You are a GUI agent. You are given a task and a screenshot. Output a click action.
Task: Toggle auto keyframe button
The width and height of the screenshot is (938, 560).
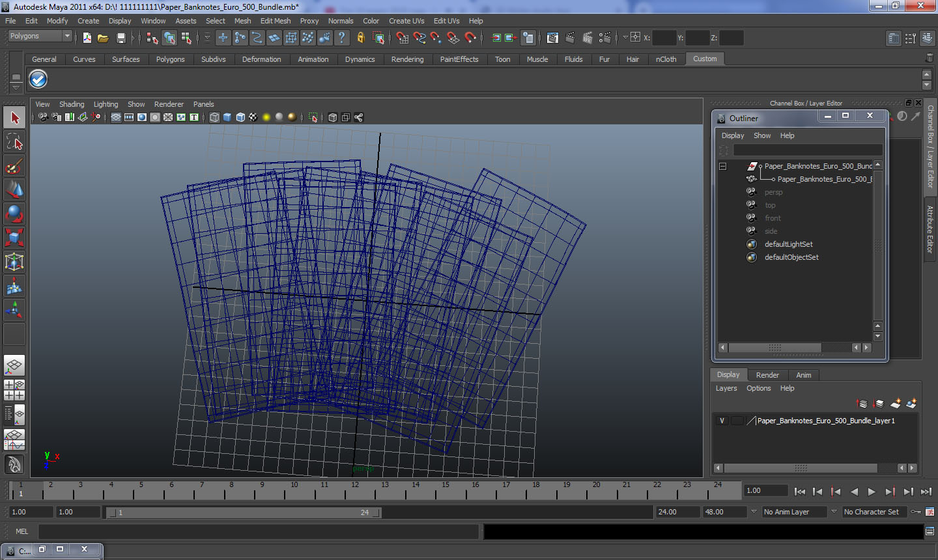[x=916, y=512]
